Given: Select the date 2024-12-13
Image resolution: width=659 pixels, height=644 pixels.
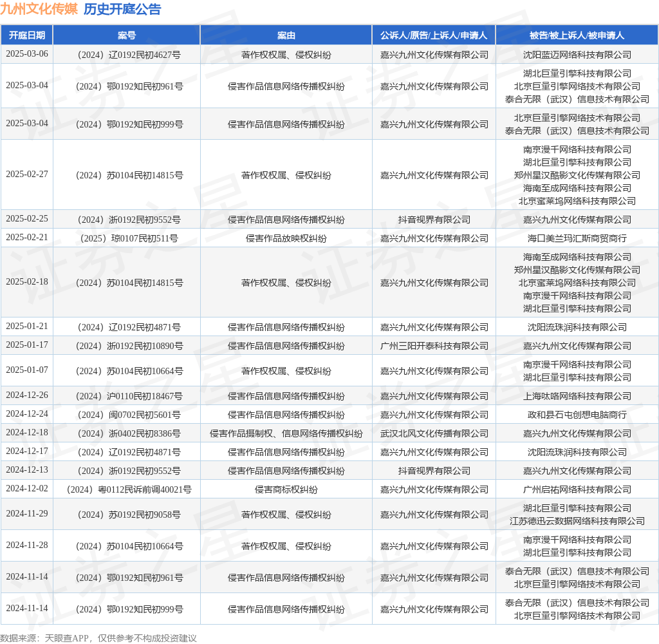Looking at the screenshot, I should click(27, 470).
